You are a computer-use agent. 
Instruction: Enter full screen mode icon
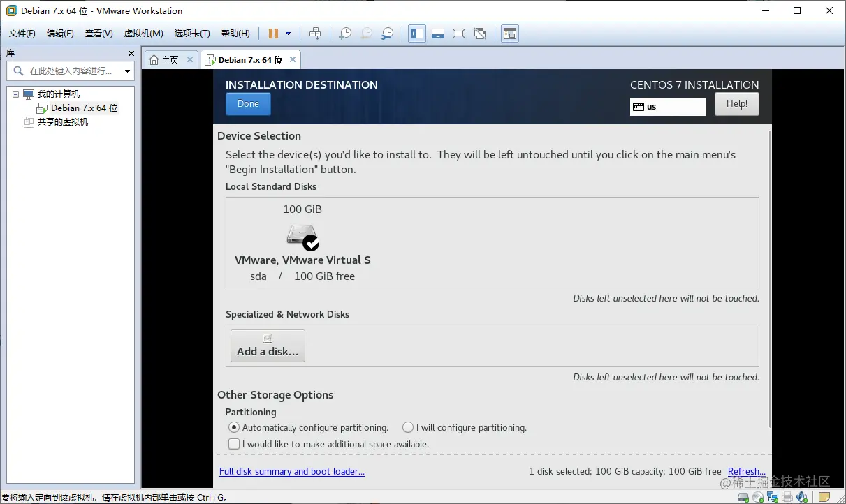[x=459, y=34]
